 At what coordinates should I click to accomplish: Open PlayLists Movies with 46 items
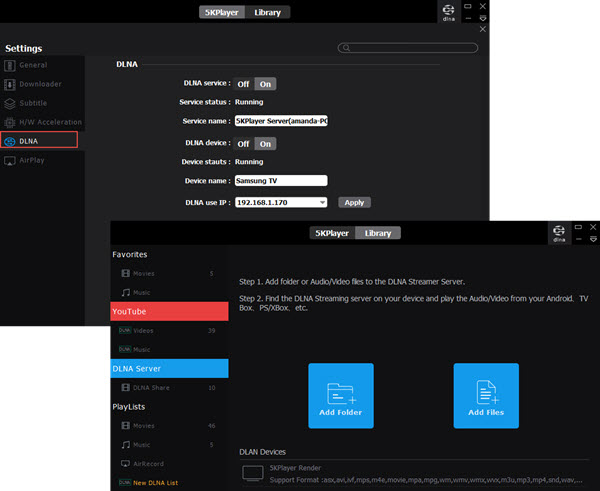tap(170, 425)
